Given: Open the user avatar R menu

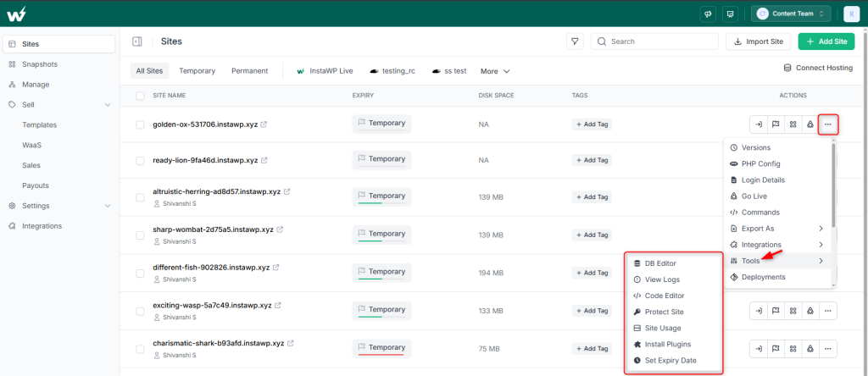Looking at the screenshot, I should pyautogui.click(x=851, y=14).
